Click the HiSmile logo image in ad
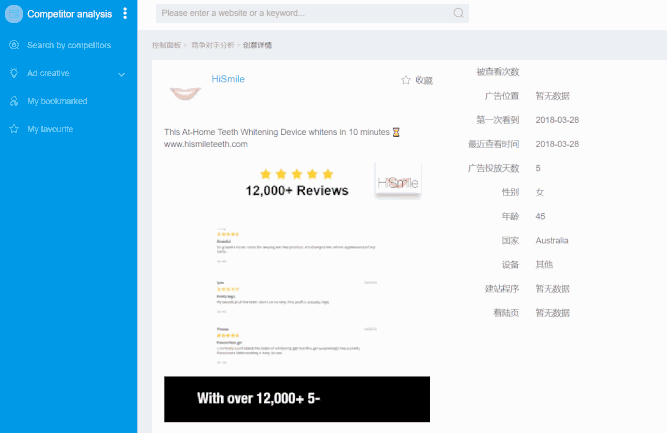 [398, 182]
